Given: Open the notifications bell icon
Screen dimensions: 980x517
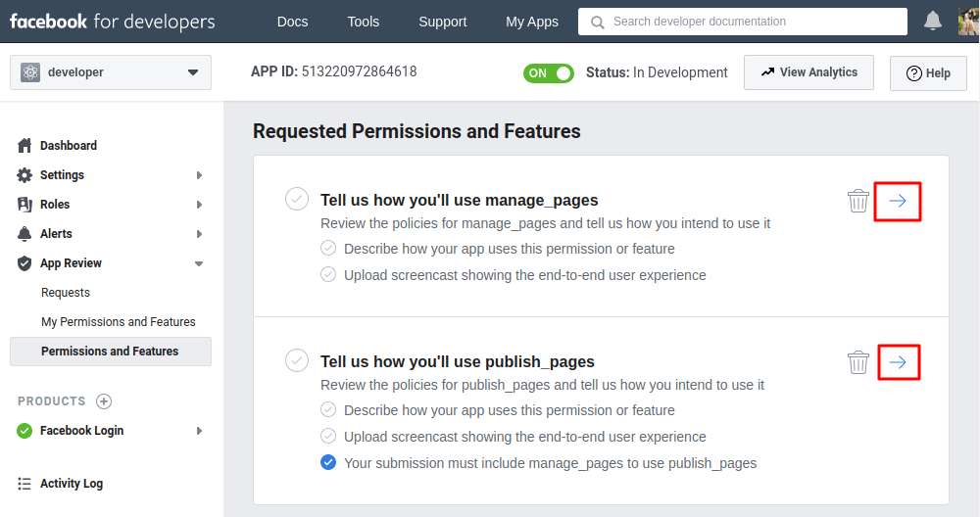Looking at the screenshot, I should pos(933,22).
